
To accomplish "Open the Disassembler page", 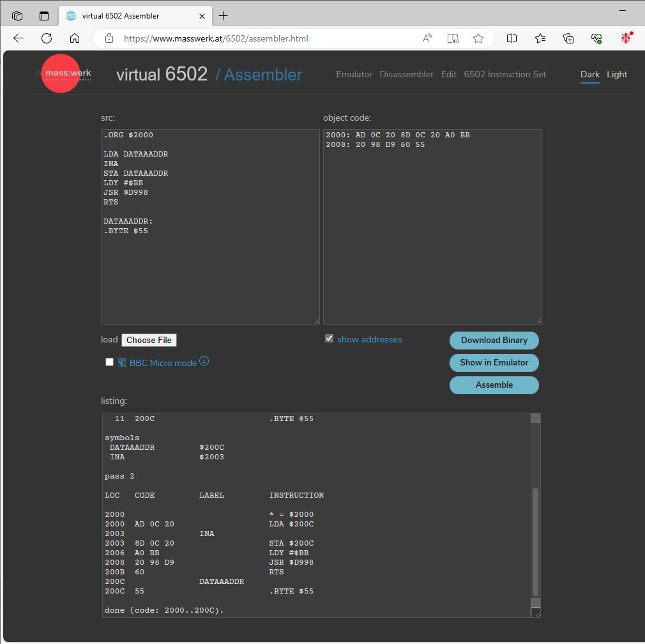I will click(x=406, y=75).
